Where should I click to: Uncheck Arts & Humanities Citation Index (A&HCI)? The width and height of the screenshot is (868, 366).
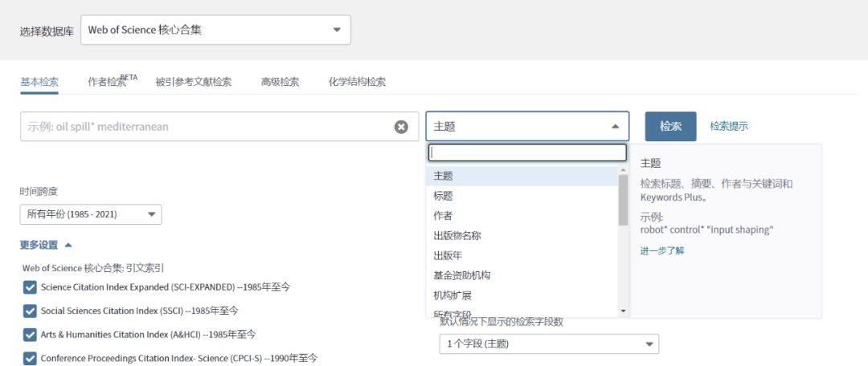[x=30, y=335]
